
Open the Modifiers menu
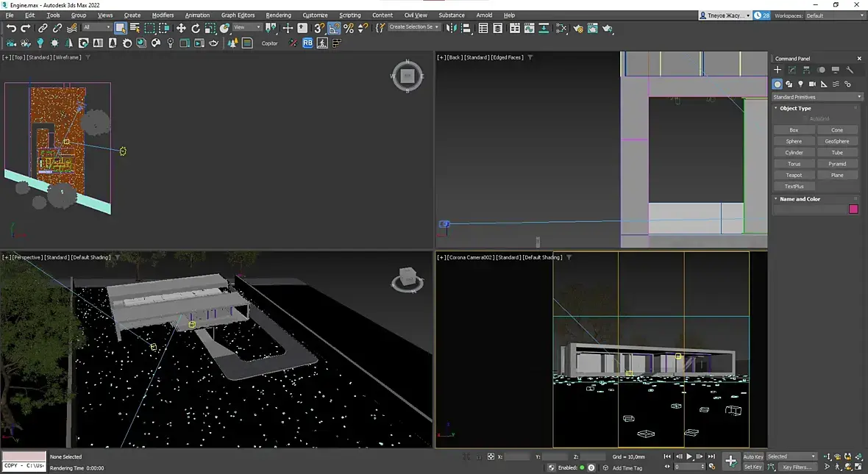coord(163,15)
